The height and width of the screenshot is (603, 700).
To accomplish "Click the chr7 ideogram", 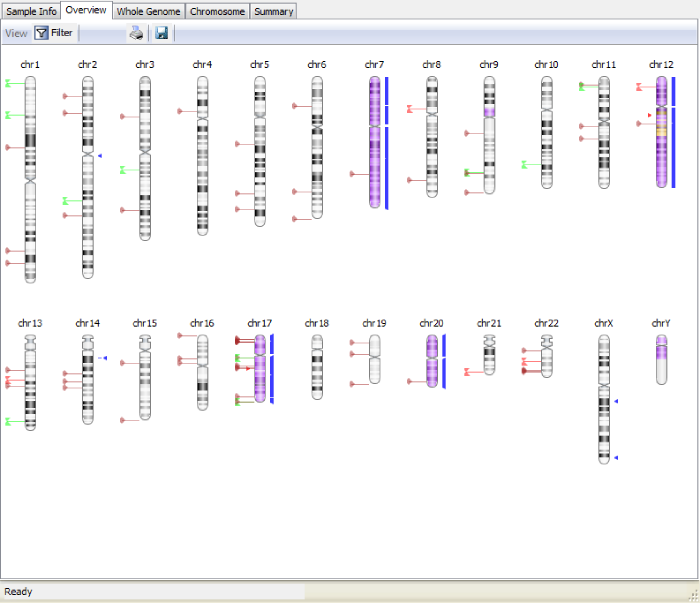I will tap(374, 142).
